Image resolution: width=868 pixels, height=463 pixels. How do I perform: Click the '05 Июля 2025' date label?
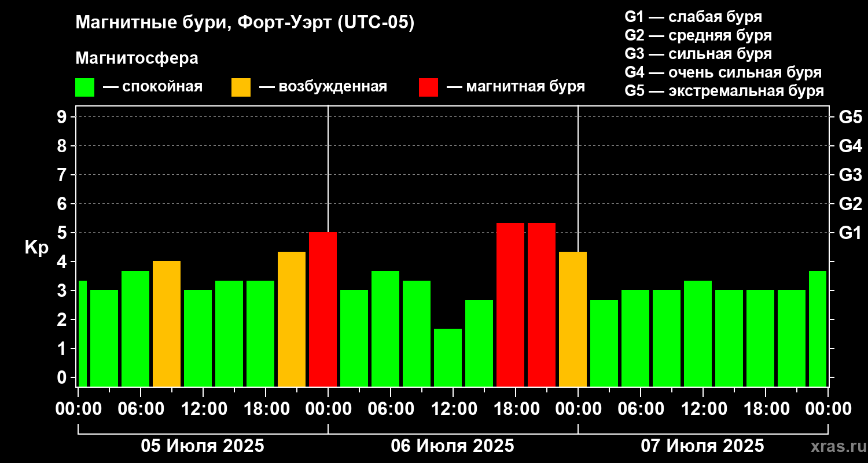(203, 446)
